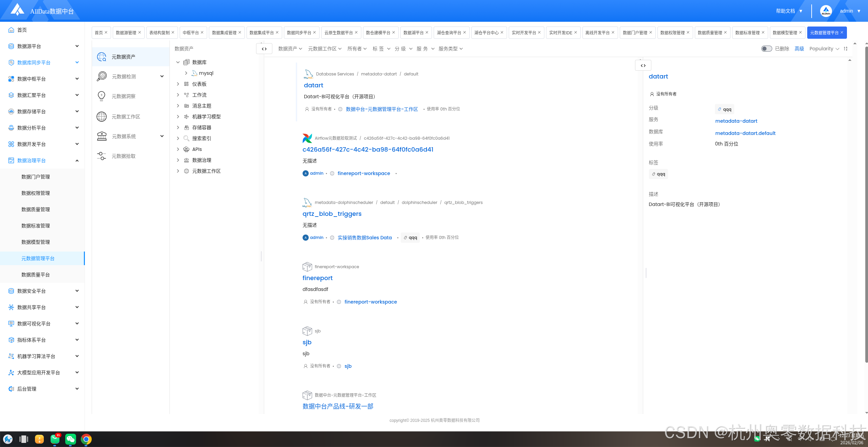The width and height of the screenshot is (868, 447).
Task: Expand the 仪表板 tree node
Action: pos(178,84)
